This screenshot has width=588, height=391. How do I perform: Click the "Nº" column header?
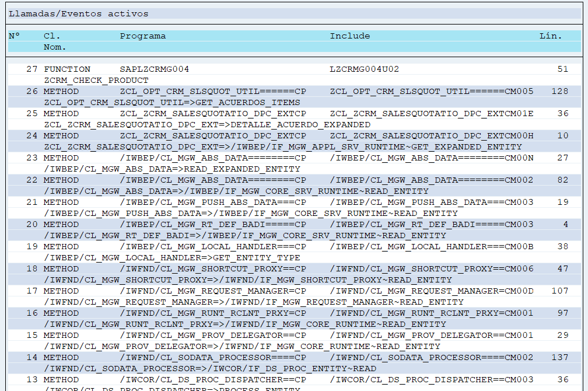click(15, 36)
